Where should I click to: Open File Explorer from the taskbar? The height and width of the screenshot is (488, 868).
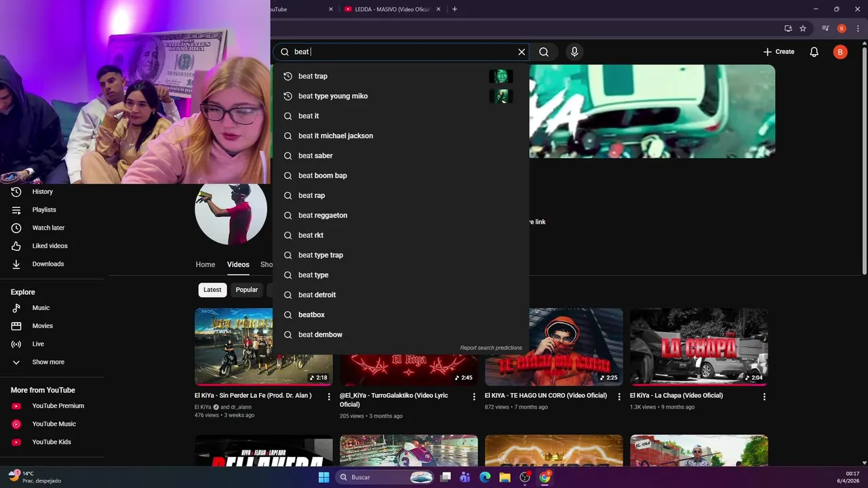tap(505, 477)
